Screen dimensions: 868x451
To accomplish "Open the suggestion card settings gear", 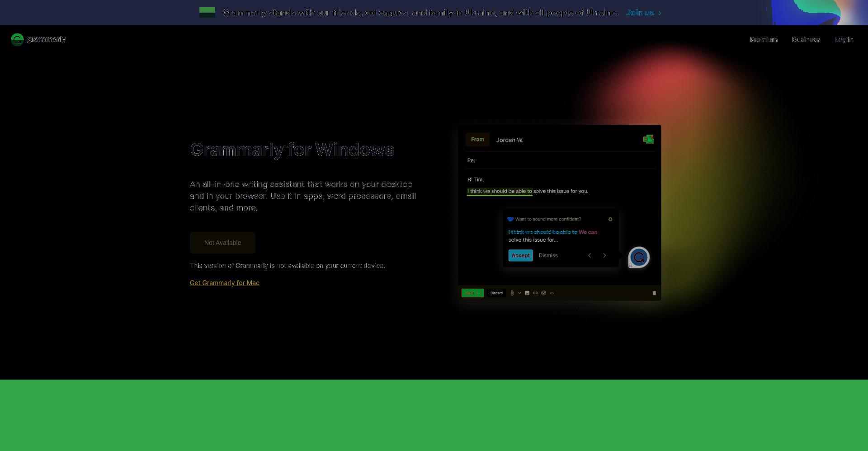I will [x=610, y=219].
